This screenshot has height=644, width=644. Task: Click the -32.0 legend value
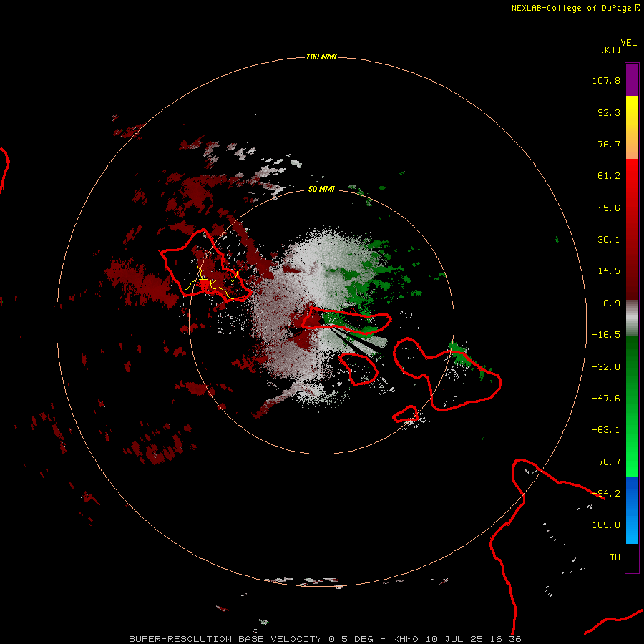tap(606, 367)
